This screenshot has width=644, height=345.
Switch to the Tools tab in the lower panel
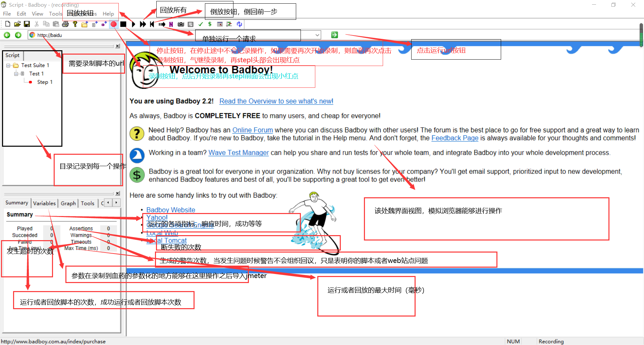click(88, 203)
